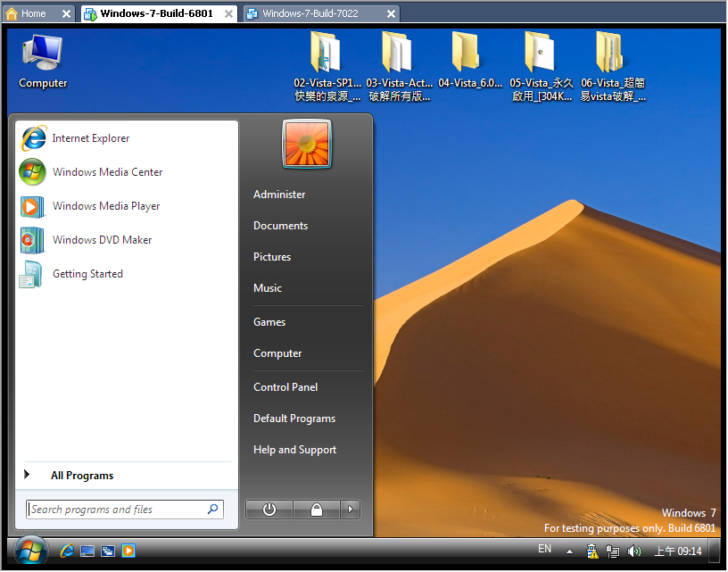Click the Switch Between Windows taskbar icon
The height and width of the screenshot is (572, 728).
[x=108, y=551]
